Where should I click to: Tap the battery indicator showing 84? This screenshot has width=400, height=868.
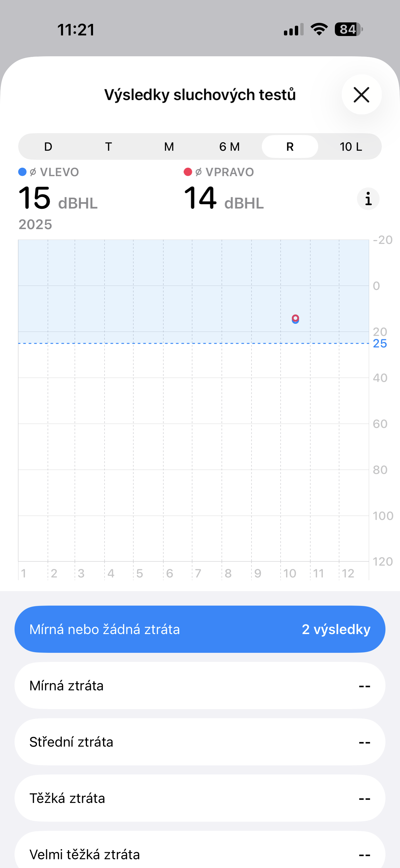pyautogui.click(x=348, y=29)
